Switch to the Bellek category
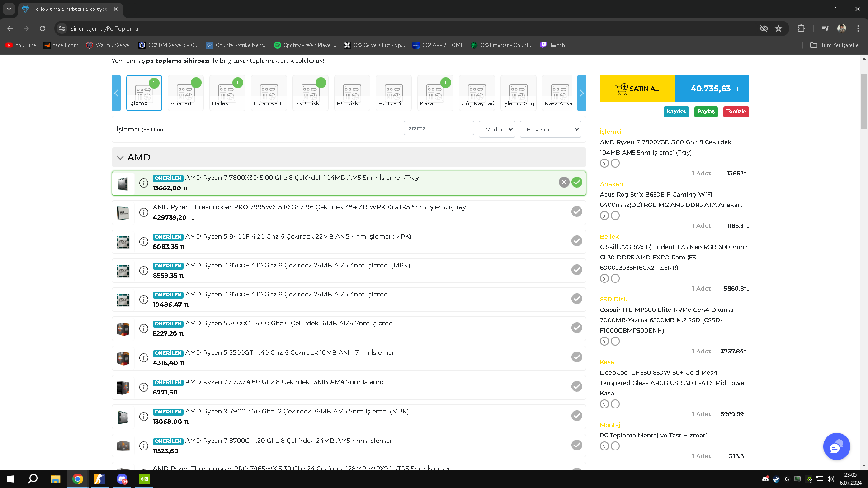 [227, 93]
